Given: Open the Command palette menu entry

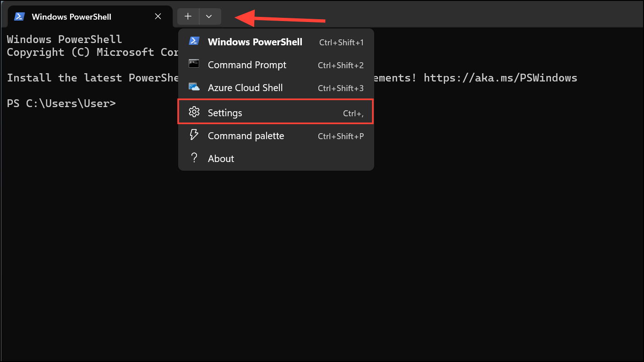Looking at the screenshot, I should [246, 136].
